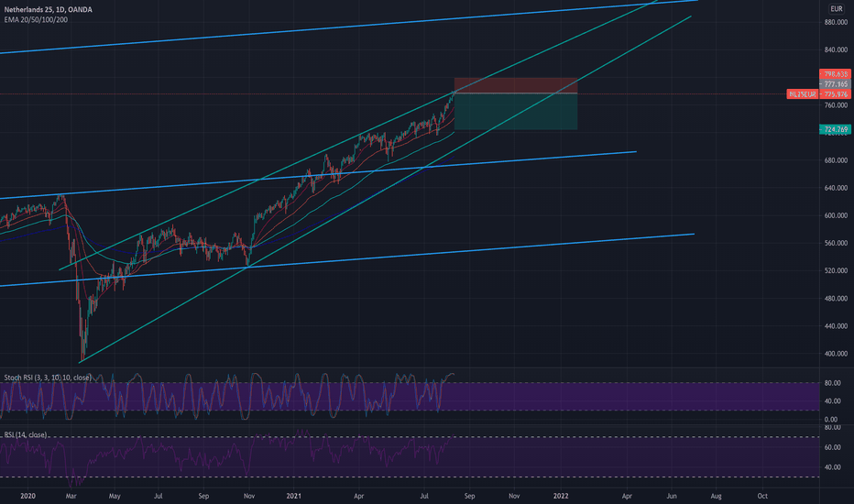The image size is (854, 504).
Task: Click the Netherlands 25, 1D, OANDA symbol title
Action: (x=48, y=10)
